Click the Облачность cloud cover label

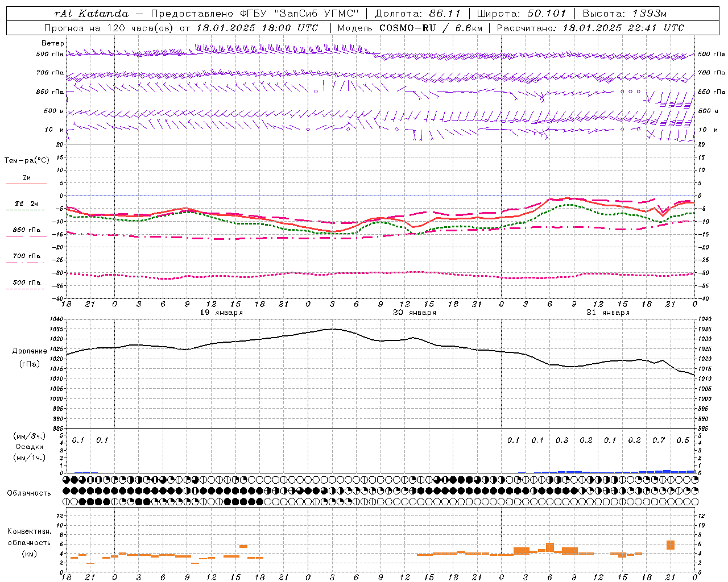(29, 493)
